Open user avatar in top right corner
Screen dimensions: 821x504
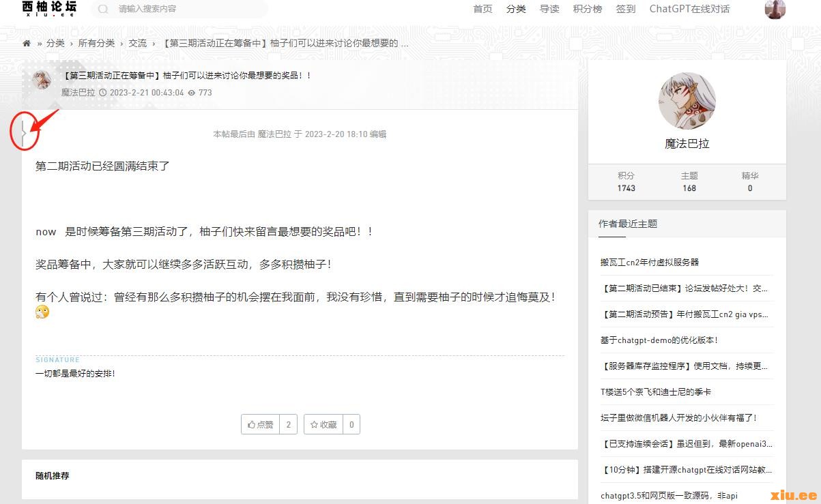click(775, 9)
